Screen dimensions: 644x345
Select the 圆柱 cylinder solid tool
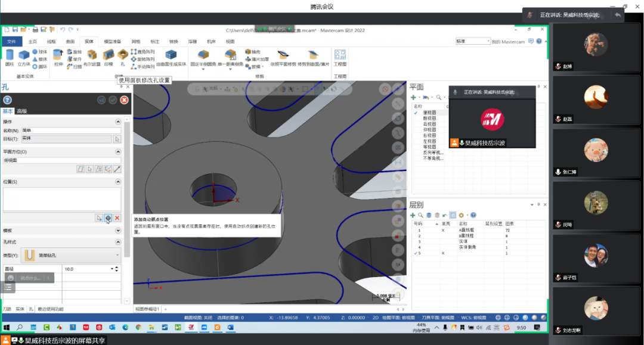point(10,58)
